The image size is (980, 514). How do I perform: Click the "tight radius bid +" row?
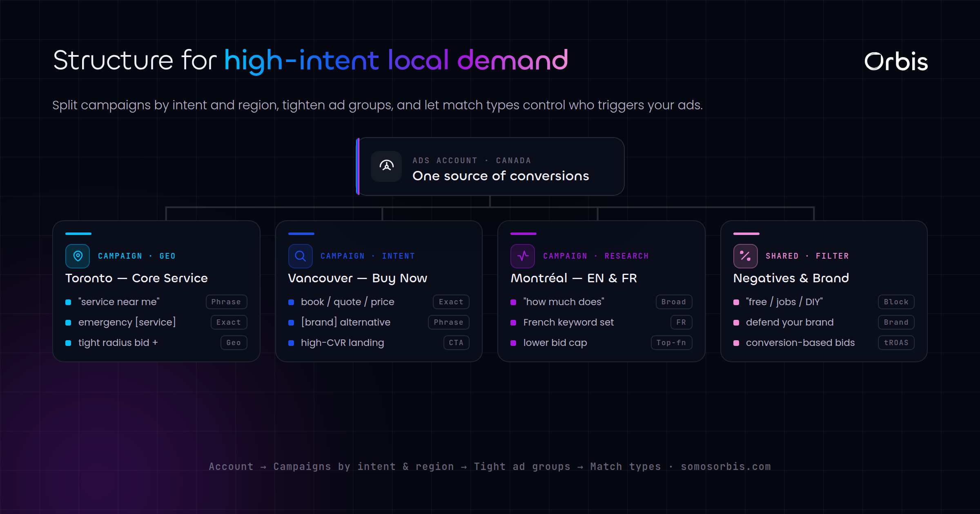(x=156, y=343)
